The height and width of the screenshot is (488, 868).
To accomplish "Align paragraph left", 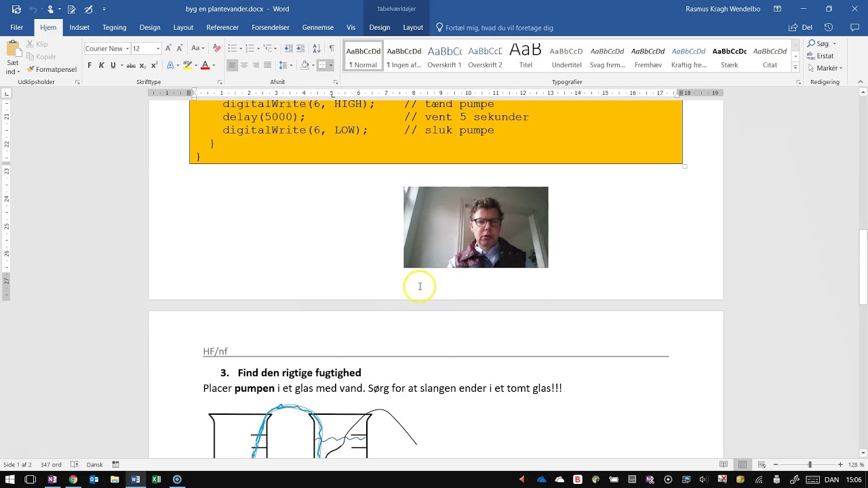I will (x=232, y=65).
